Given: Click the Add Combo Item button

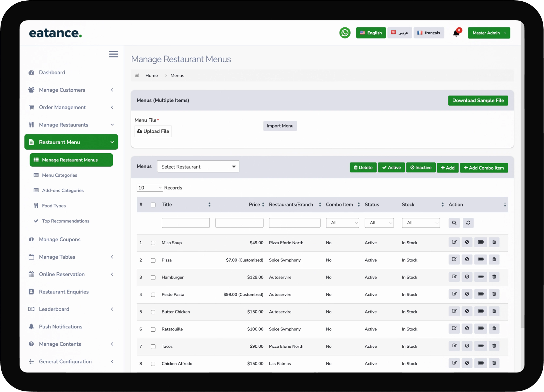Looking at the screenshot, I should [x=484, y=168].
